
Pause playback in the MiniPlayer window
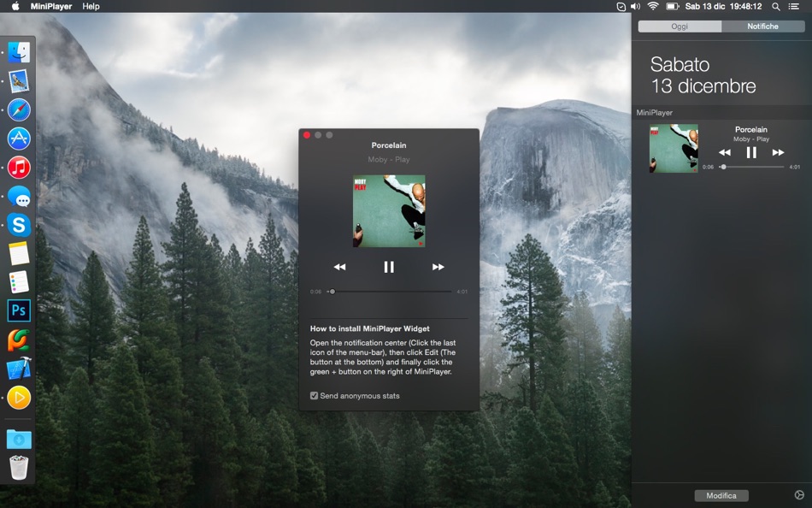[389, 266]
